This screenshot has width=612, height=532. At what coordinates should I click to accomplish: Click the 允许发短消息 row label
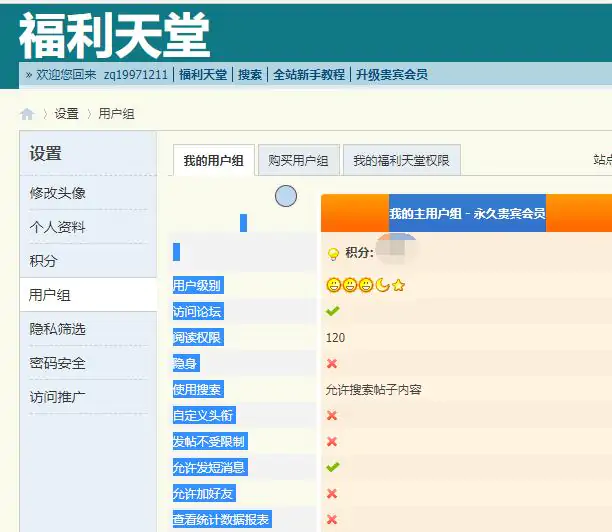pos(210,468)
